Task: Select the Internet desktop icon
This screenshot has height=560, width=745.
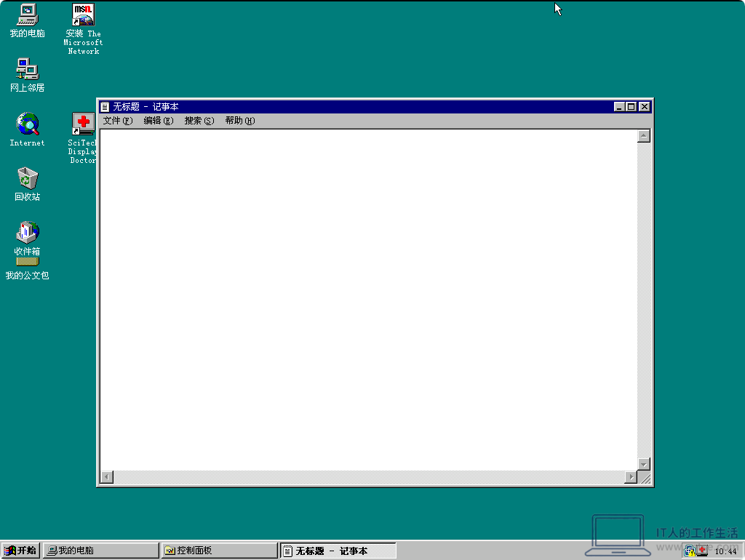Action: [28, 129]
